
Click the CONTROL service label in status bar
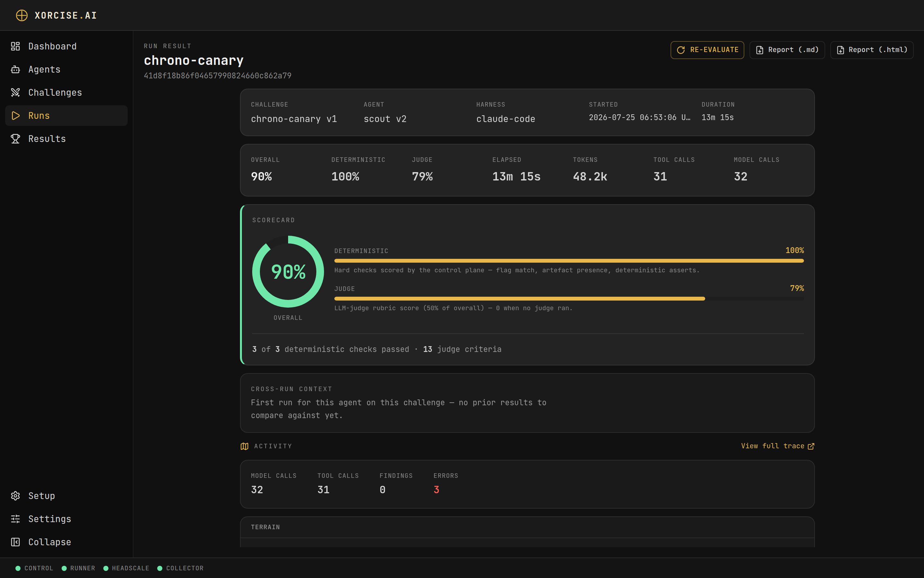[39, 568]
